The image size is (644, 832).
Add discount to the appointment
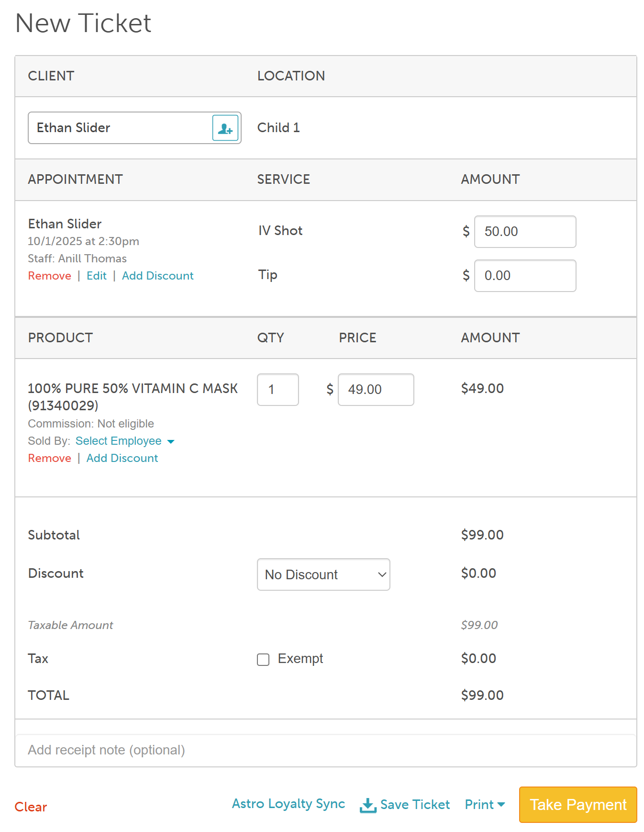coord(157,276)
